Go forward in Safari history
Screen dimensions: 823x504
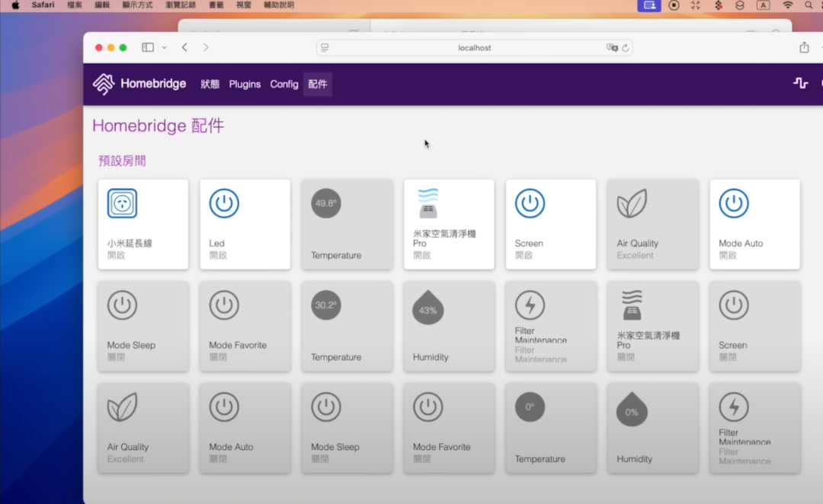pos(206,47)
